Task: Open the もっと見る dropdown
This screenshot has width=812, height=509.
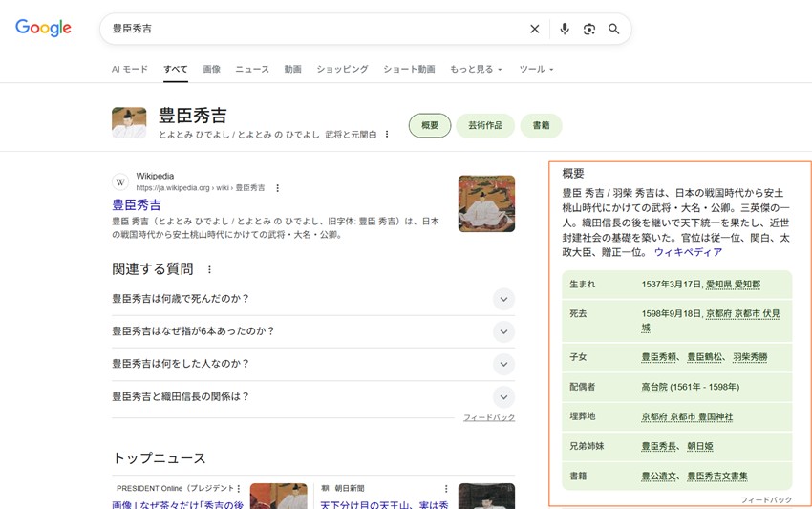Action: (476, 69)
